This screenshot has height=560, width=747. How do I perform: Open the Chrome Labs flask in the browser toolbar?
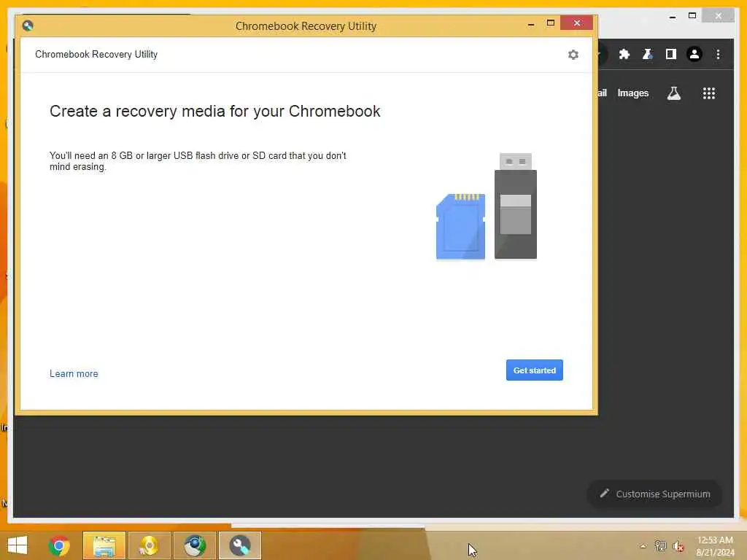[648, 54]
